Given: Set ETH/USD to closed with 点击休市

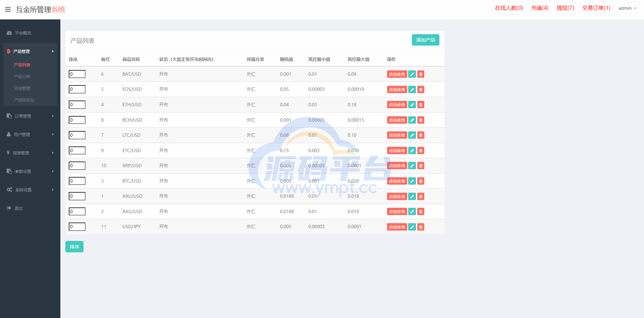Looking at the screenshot, I should [397, 105].
